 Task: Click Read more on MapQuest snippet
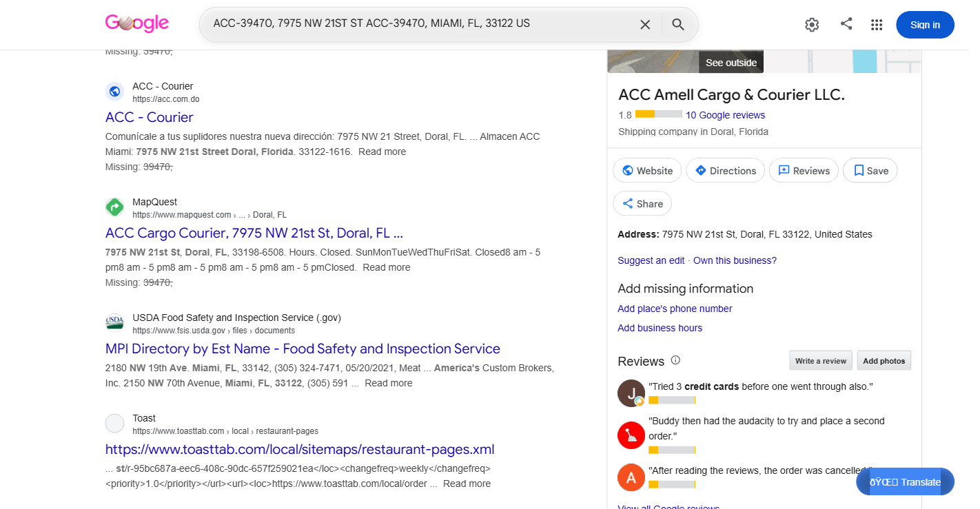(387, 267)
